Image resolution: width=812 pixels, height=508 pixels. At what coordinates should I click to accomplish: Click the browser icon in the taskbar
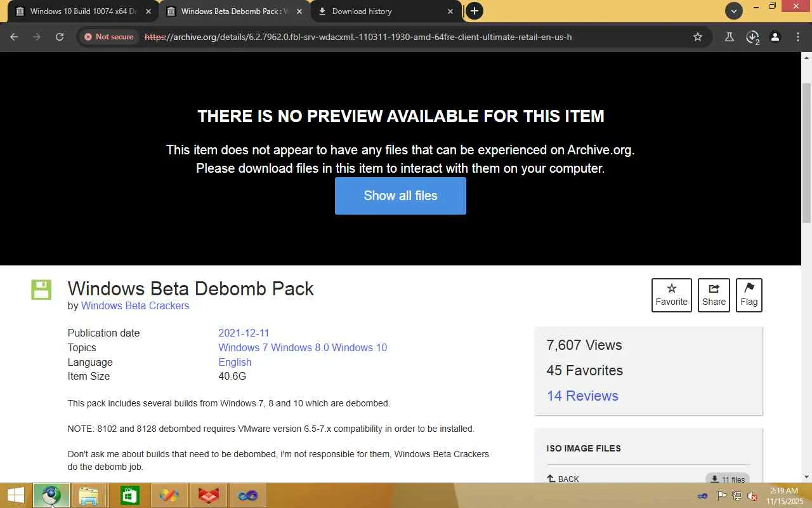tap(51, 495)
